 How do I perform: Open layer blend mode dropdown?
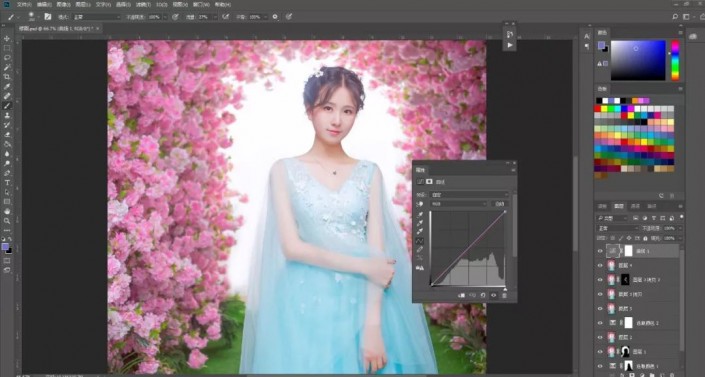coord(618,228)
